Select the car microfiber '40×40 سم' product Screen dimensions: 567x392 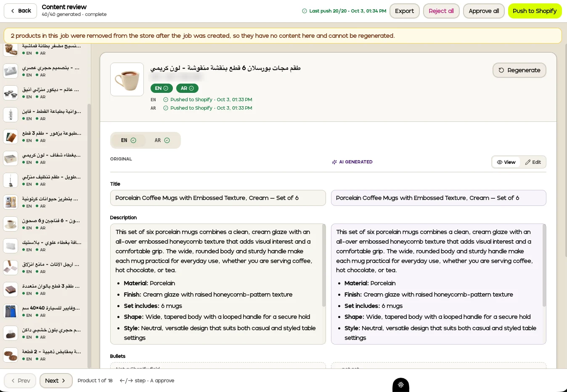(x=44, y=311)
